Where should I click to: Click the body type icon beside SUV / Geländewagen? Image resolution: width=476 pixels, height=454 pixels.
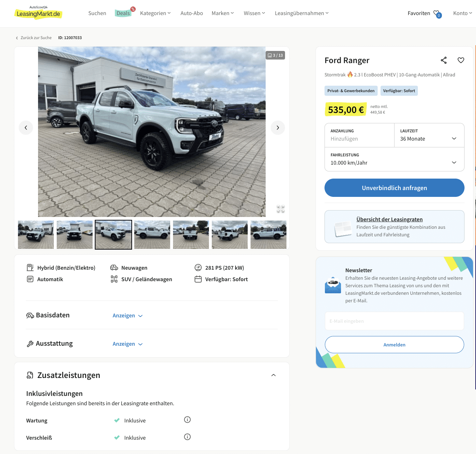click(114, 279)
